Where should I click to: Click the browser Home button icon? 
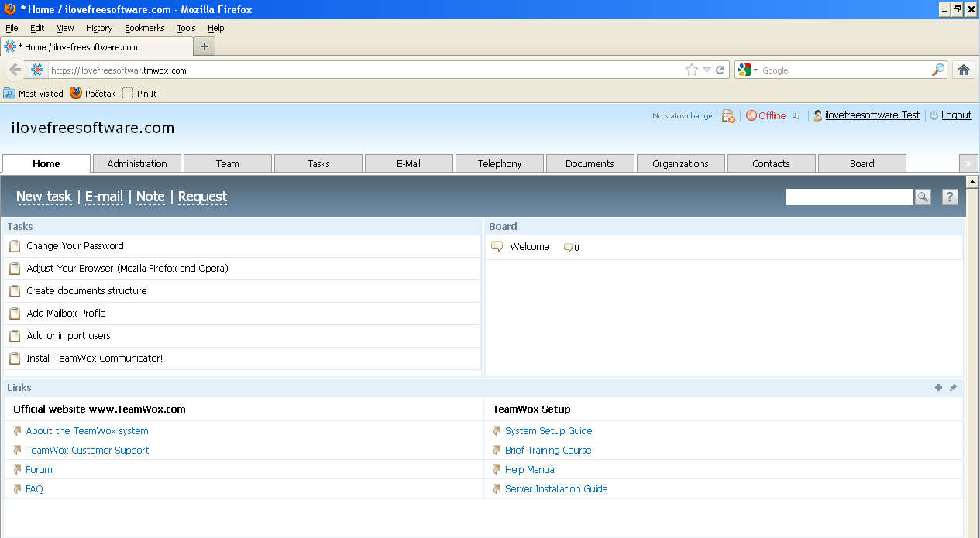[x=963, y=70]
